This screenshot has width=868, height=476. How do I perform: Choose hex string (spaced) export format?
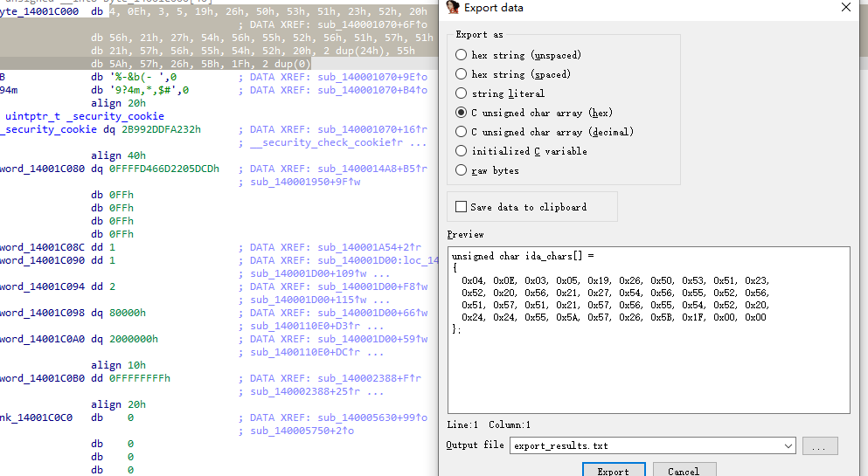462,74
